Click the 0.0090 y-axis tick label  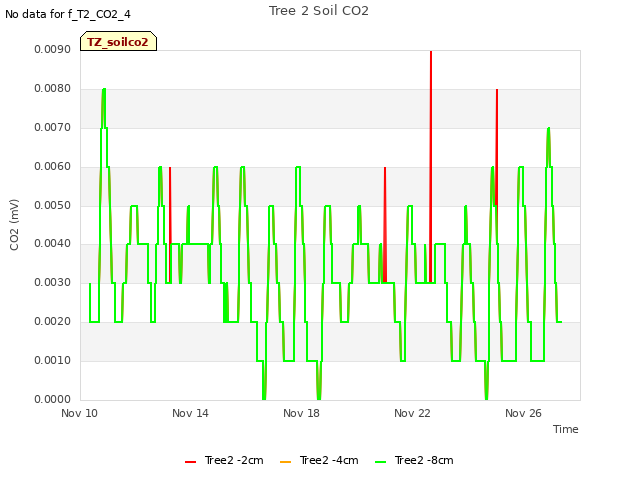(x=52, y=49)
